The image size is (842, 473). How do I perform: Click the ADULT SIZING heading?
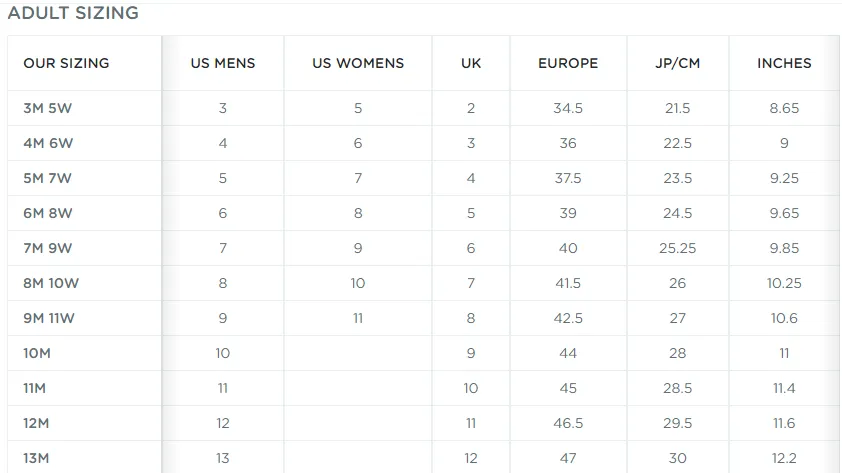click(x=73, y=13)
